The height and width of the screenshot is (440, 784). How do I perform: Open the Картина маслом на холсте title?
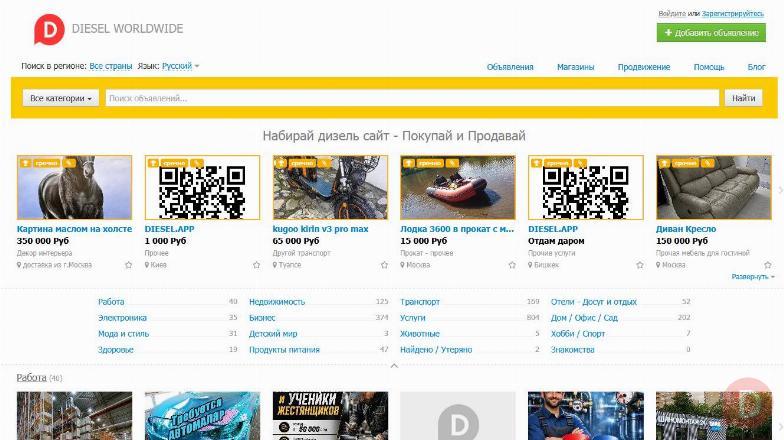pyautogui.click(x=74, y=229)
